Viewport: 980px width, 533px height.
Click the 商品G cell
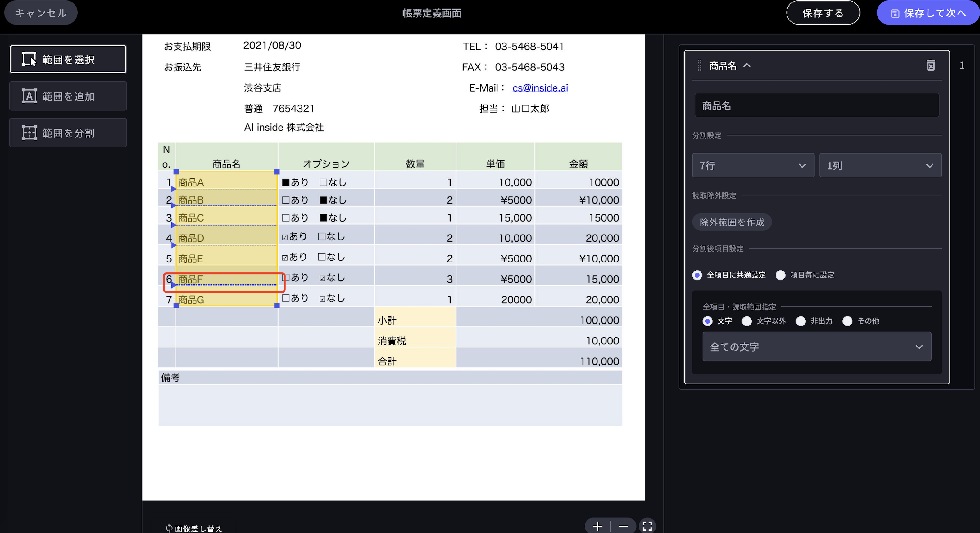coord(226,296)
